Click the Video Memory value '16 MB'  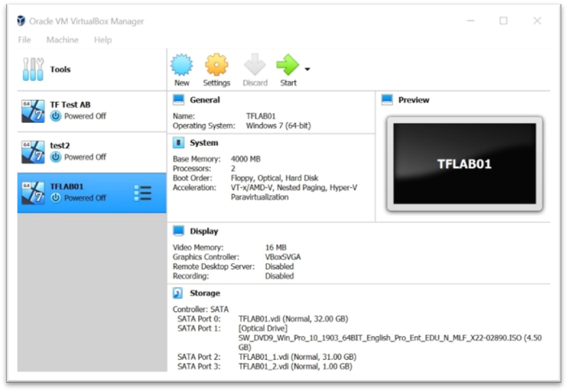coord(276,248)
